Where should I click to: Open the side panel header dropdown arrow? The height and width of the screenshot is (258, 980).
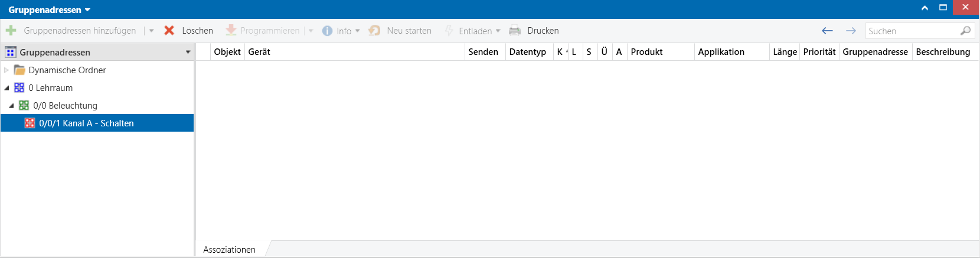click(188, 52)
